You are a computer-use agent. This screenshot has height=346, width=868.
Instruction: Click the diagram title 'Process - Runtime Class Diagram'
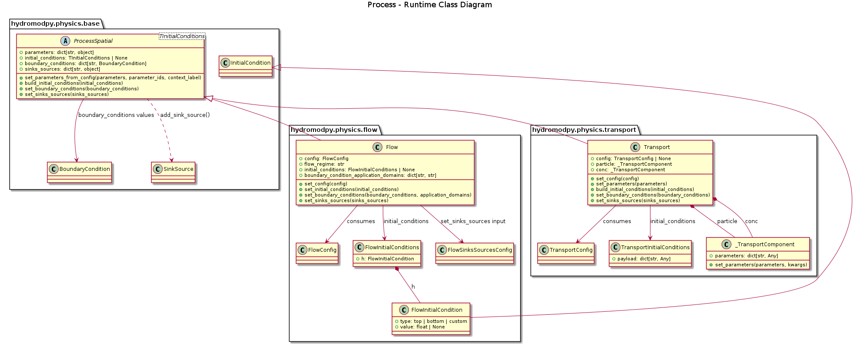pyautogui.click(x=430, y=5)
